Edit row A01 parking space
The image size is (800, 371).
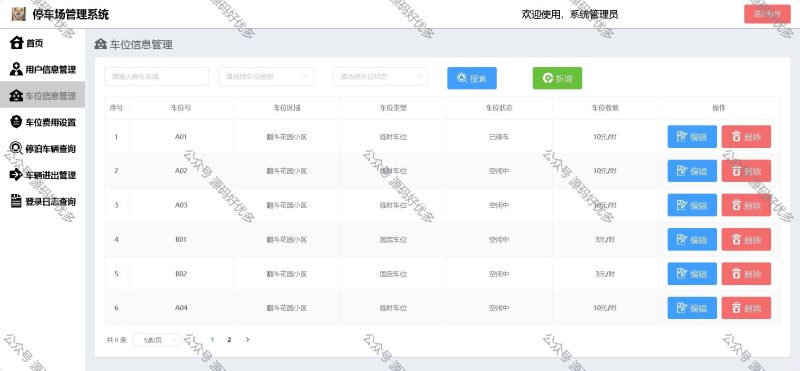click(692, 137)
